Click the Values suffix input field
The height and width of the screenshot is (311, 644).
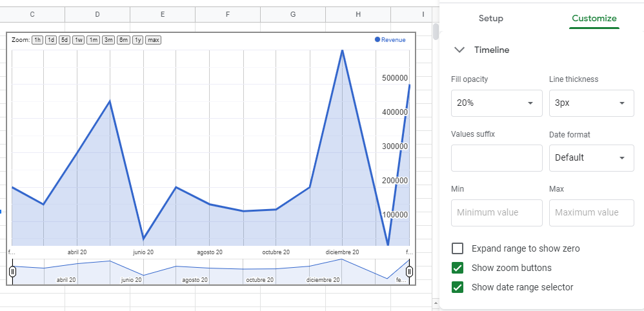pos(496,158)
